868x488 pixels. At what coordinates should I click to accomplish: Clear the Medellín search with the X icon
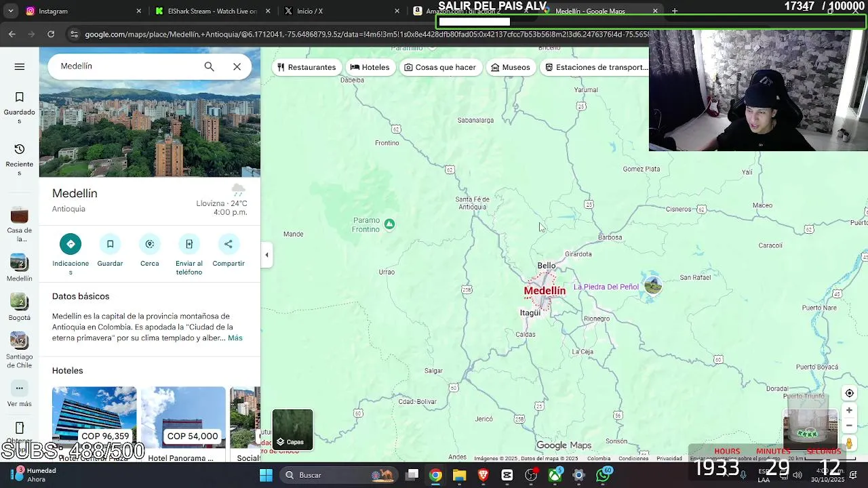(x=237, y=66)
